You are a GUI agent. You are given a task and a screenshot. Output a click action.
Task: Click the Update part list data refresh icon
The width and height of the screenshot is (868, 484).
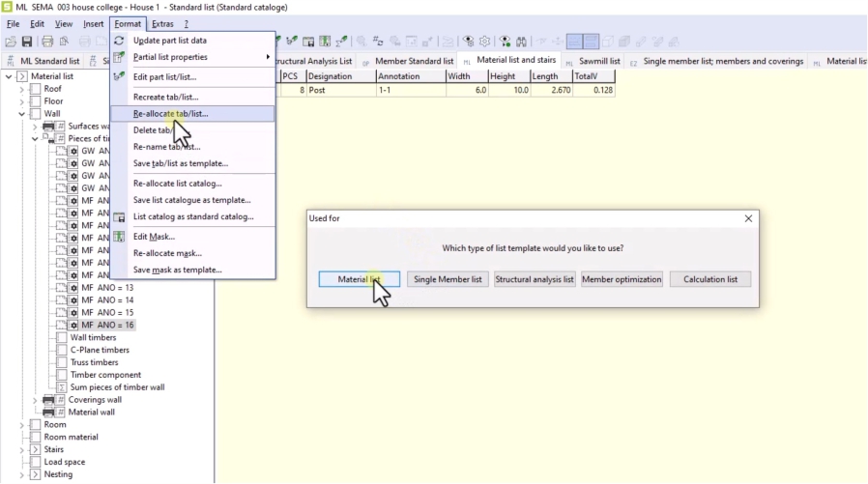point(119,41)
